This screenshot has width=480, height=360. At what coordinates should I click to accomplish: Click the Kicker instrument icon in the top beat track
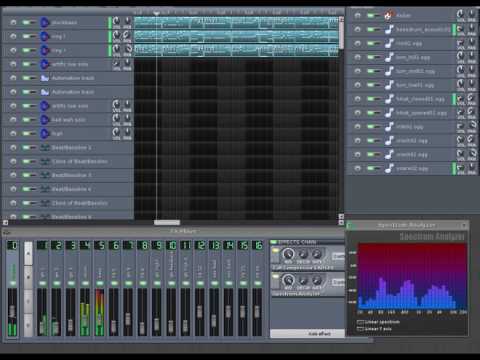point(389,15)
